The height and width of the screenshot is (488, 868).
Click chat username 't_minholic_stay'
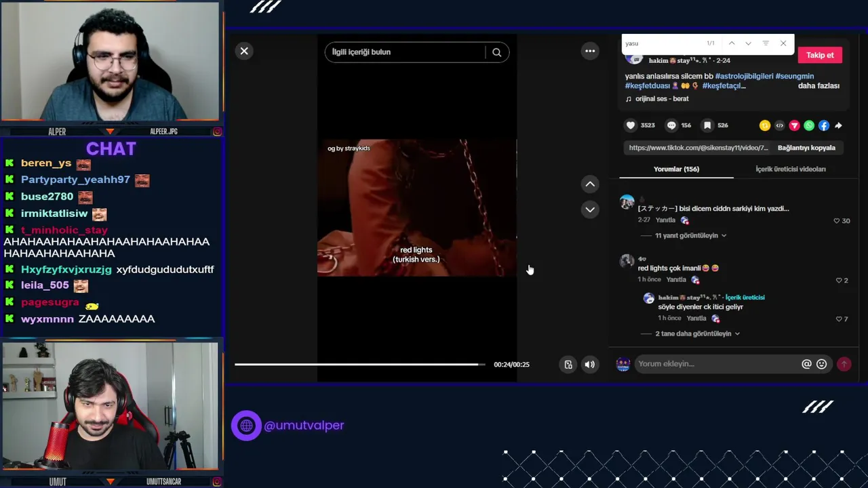pyautogui.click(x=64, y=230)
